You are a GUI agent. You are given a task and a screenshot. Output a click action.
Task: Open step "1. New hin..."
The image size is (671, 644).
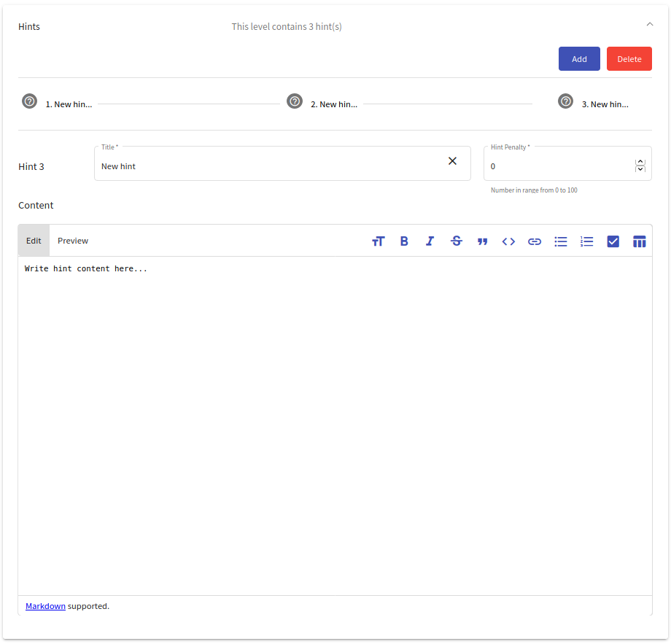coord(69,104)
